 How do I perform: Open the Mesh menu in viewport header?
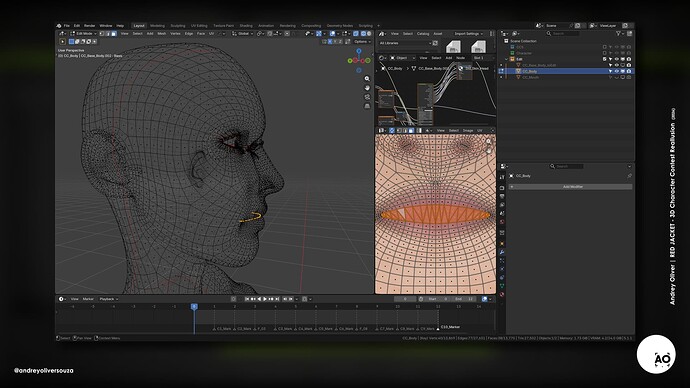pos(161,33)
